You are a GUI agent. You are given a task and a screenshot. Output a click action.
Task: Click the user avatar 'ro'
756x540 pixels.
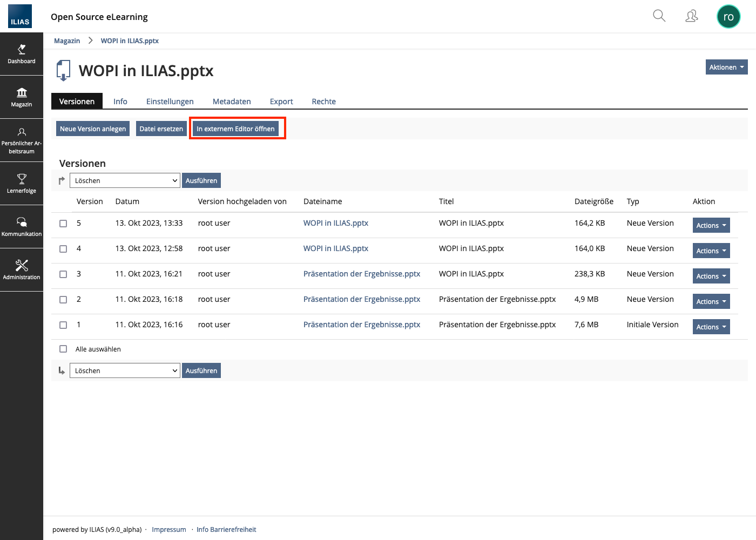(728, 17)
